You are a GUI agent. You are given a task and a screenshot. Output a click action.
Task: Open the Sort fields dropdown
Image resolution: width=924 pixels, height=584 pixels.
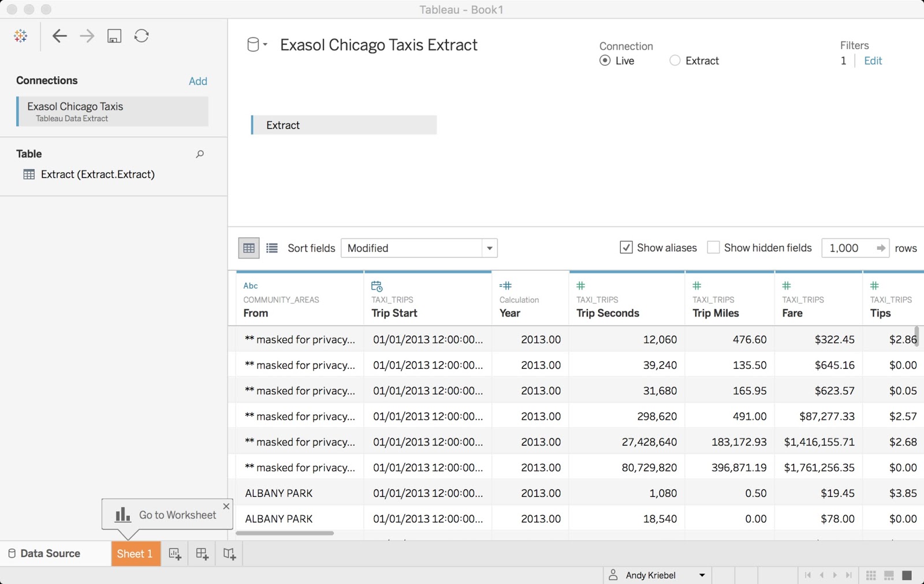pyautogui.click(x=419, y=248)
